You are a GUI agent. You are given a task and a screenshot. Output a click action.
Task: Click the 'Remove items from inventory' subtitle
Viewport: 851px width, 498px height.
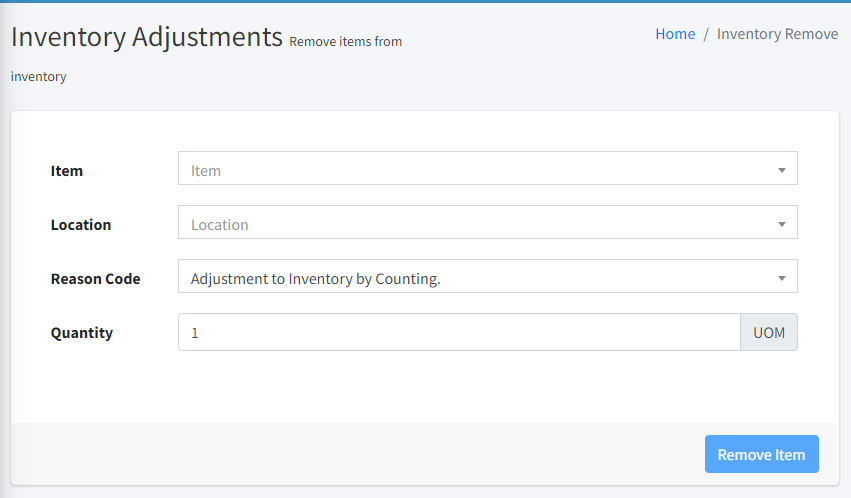[x=345, y=42]
